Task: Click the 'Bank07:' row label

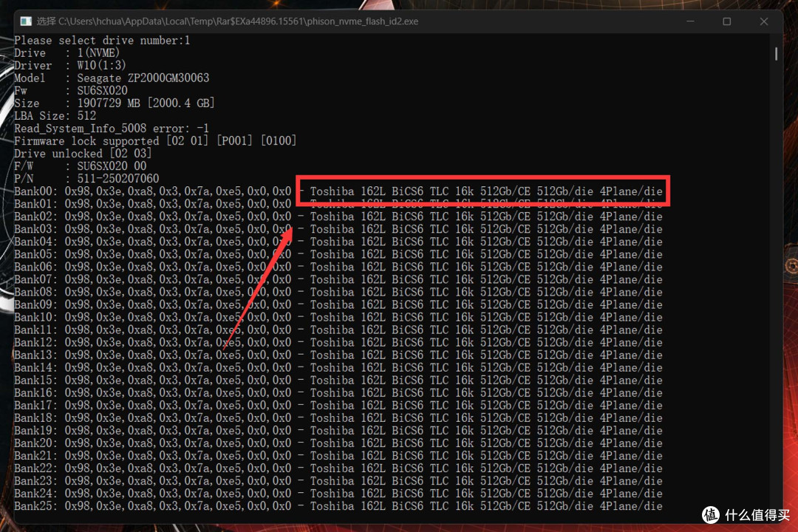Action: pos(36,279)
